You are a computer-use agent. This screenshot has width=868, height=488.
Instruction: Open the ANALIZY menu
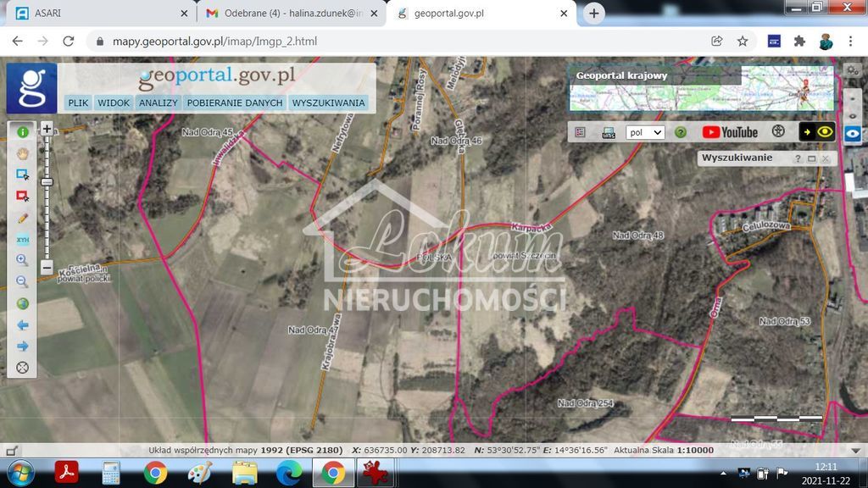coord(159,103)
